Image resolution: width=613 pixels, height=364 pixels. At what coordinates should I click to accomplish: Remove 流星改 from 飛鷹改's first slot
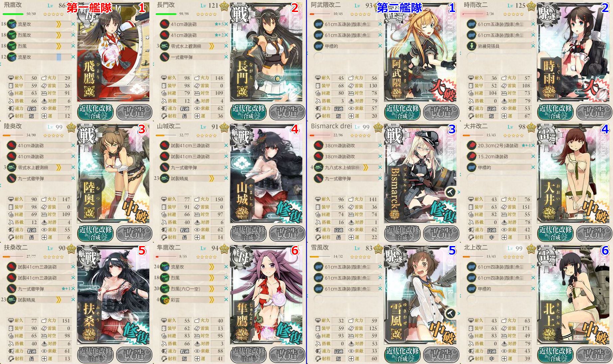pyautogui.click(x=73, y=24)
